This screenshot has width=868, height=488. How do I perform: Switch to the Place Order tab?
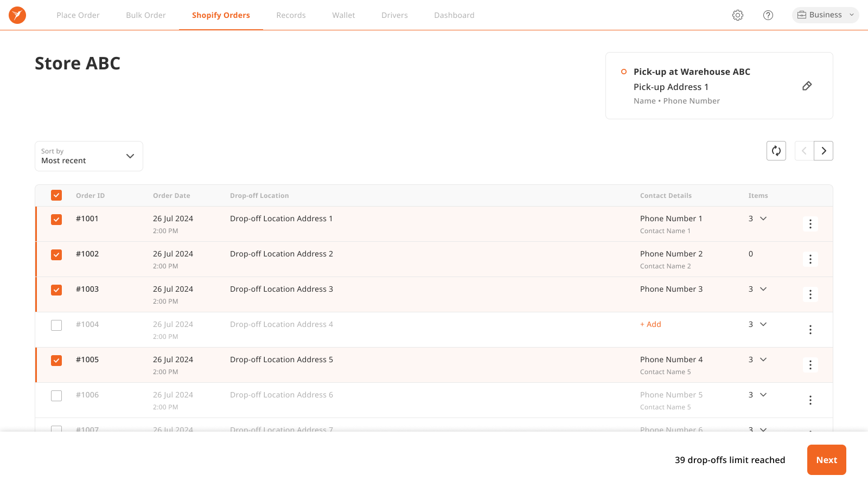coord(78,15)
